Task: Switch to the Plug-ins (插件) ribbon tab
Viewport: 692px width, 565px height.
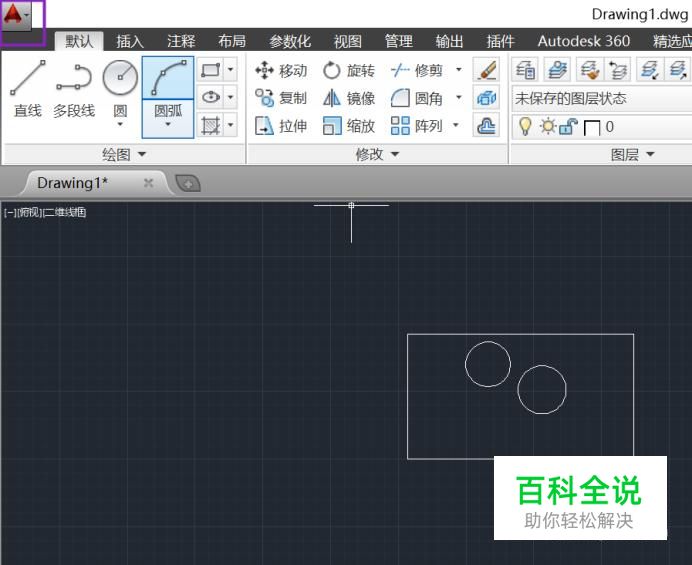Action: click(x=500, y=41)
